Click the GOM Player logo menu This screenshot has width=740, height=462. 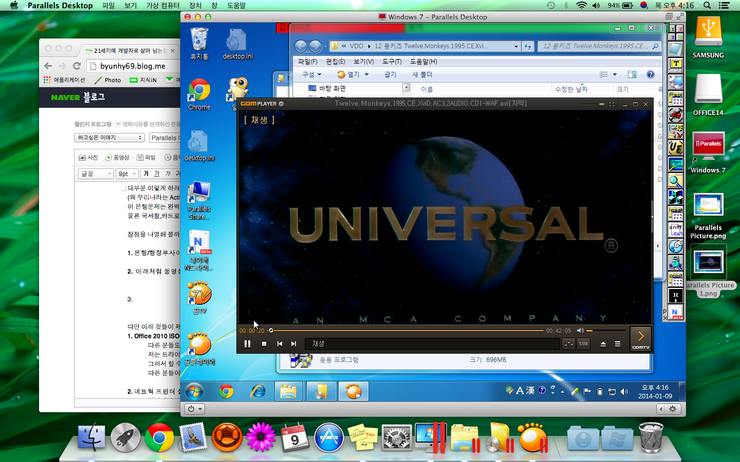261,104
